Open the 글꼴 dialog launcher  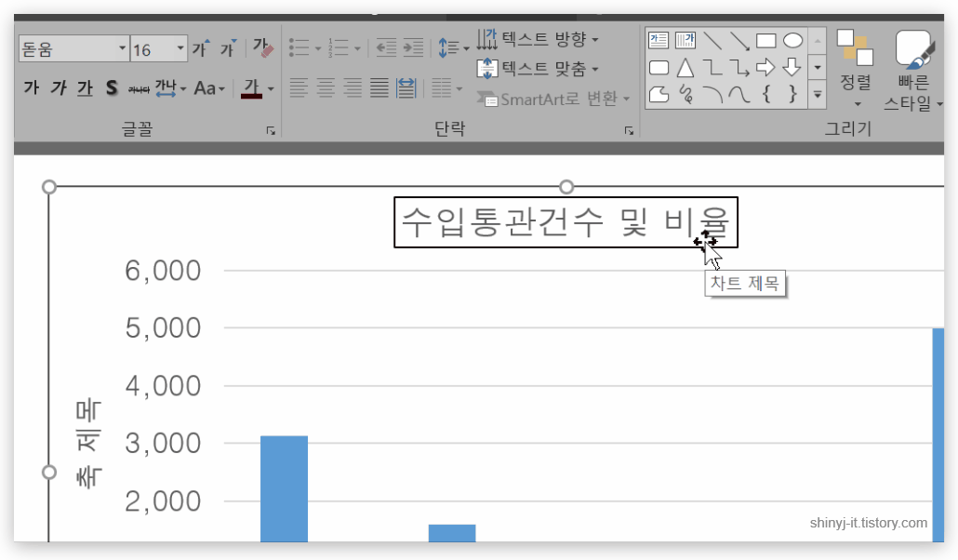pos(271,130)
